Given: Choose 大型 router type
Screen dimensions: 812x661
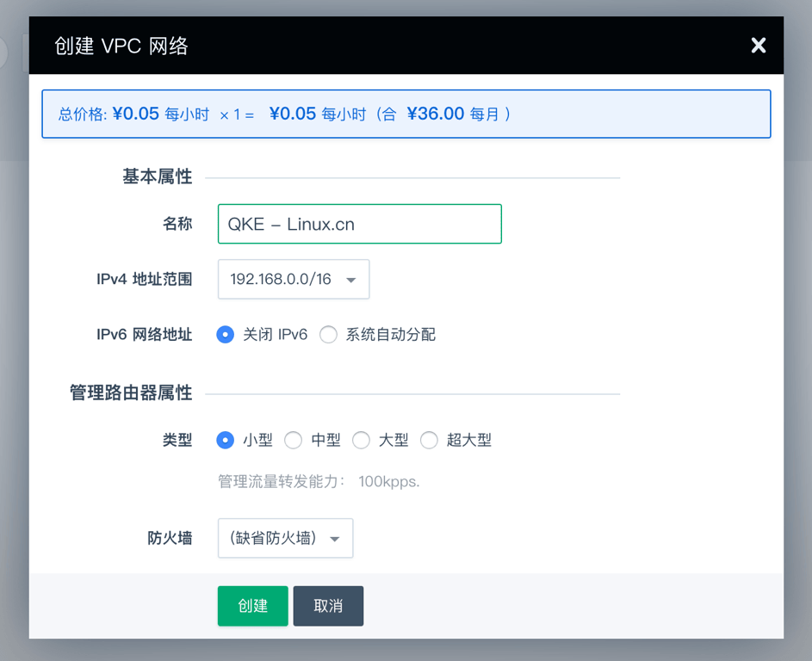Looking at the screenshot, I should tap(361, 440).
